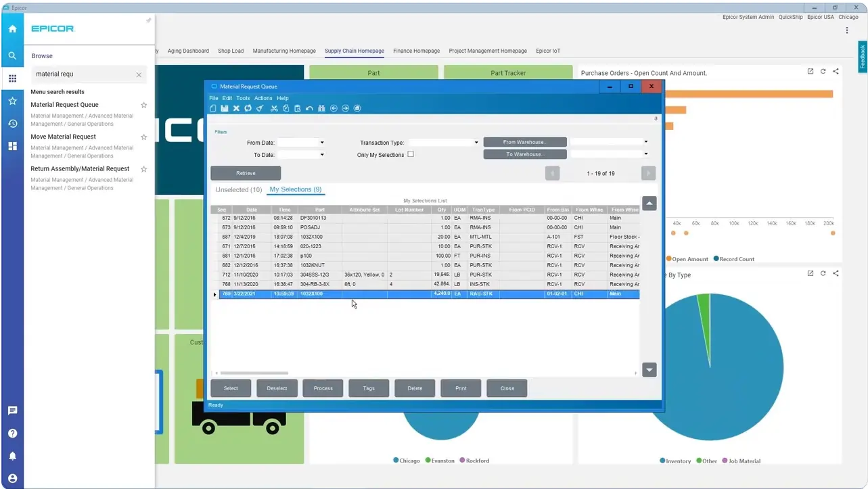The height and width of the screenshot is (489, 868).
Task: Open the sidebar search magnifier icon
Action: tap(12, 56)
